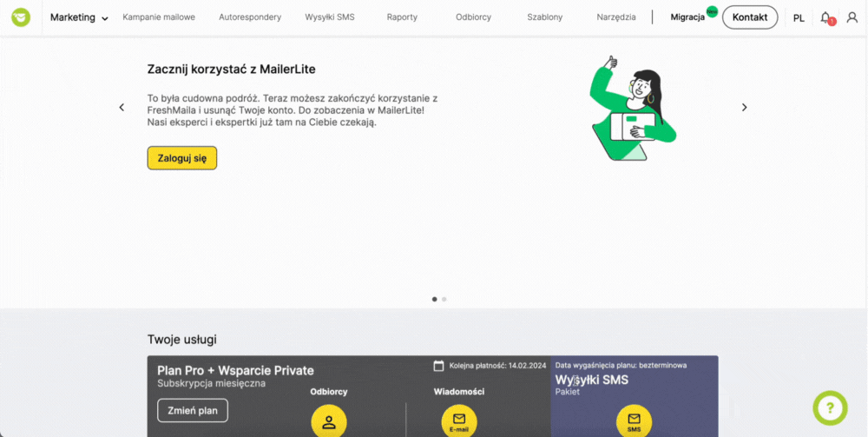The height and width of the screenshot is (437, 868).
Task: Click the SMS envelope icon
Action: click(x=634, y=422)
